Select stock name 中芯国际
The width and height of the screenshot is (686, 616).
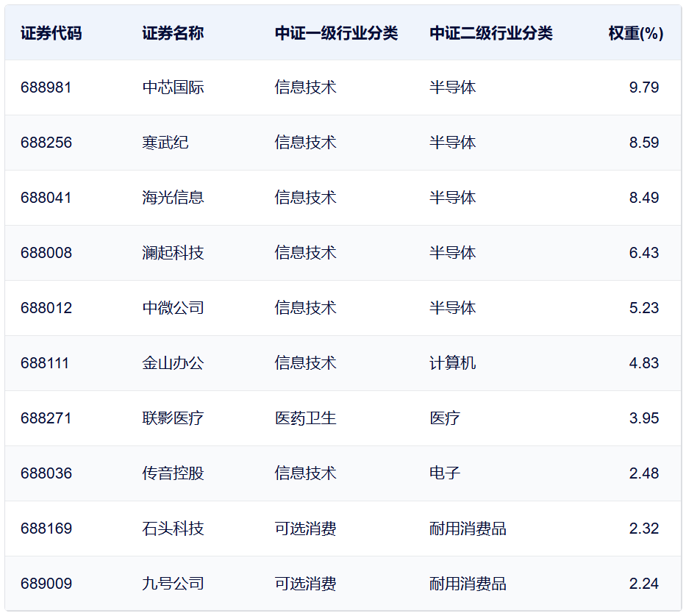click(x=173, y=87)
